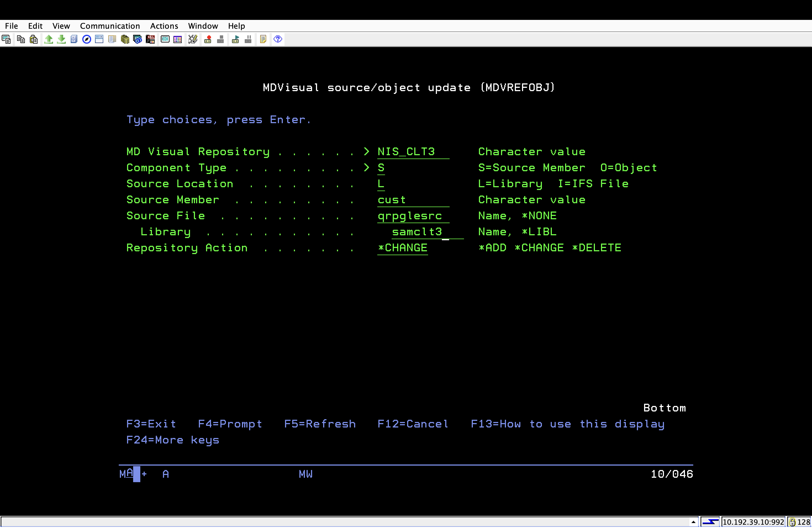
Task: Click F5=Refresh function key label
Action: pos(320,424)
